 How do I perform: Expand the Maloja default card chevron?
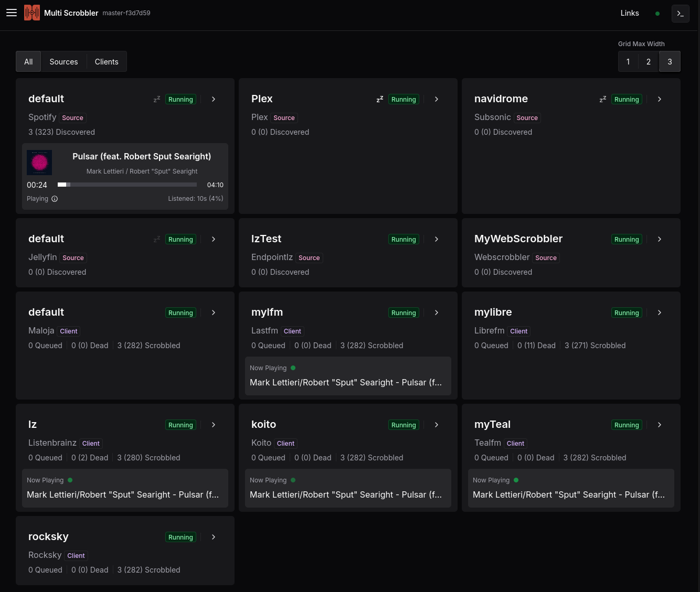214,313
